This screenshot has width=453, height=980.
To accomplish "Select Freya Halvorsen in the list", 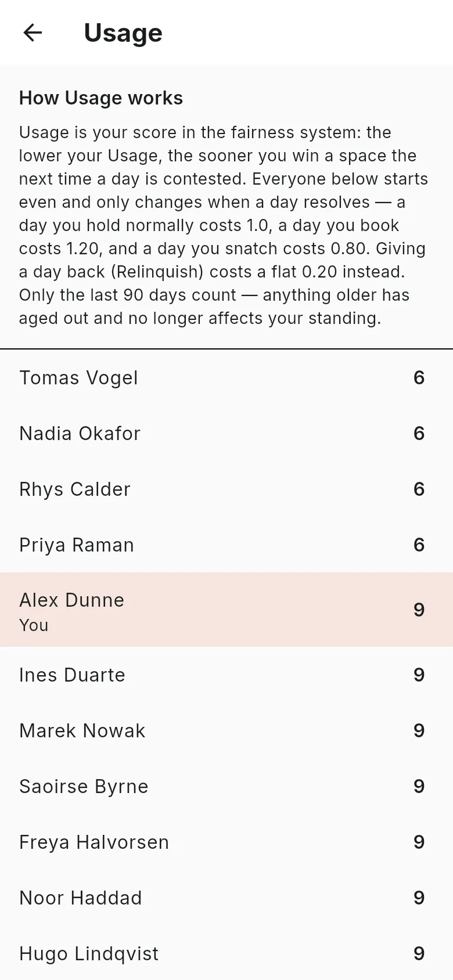I will click(227, 842).
